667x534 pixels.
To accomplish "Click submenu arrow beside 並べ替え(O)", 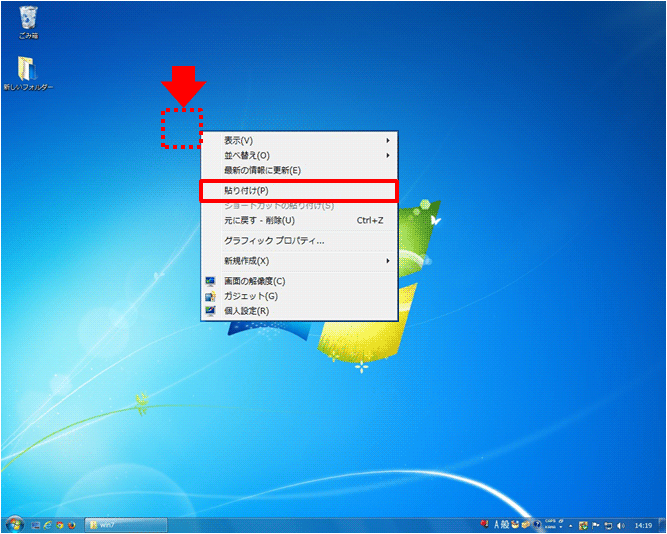I will pyautogui.click(x=388, y=155).
